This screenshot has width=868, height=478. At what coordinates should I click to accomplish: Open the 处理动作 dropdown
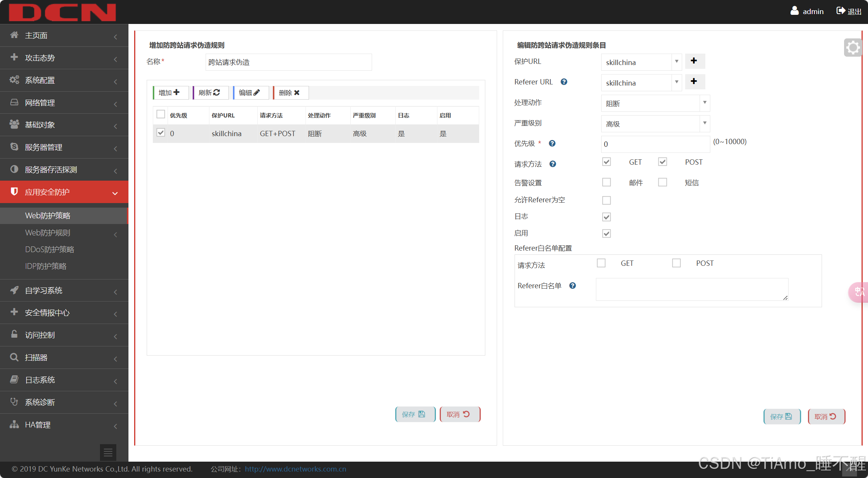(x=656, y=103)
